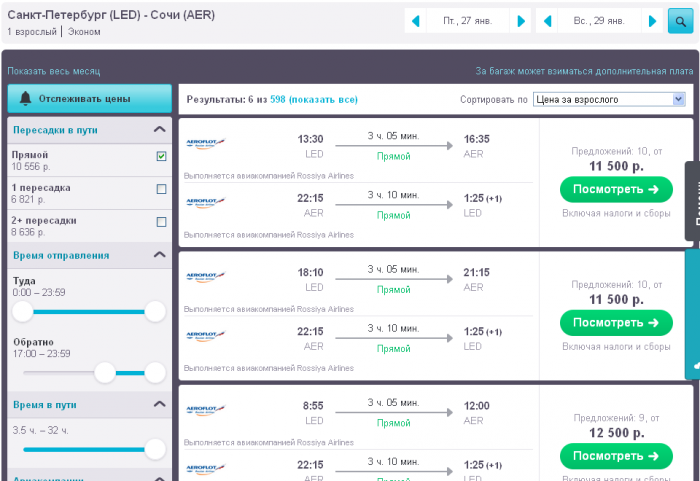Image resolution: width=700 pixels, height=481 pixels.
Task: Click the Санкт-Петербург (LED) - Сочи (AER) route title
Action: point(111,15)
